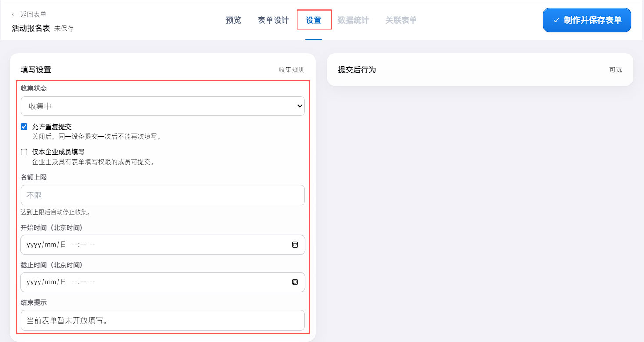Open calendar picker for 截止时间 field
Viewport: 644px width, 342px height.
pyautogui.click(x=295, y=282)
